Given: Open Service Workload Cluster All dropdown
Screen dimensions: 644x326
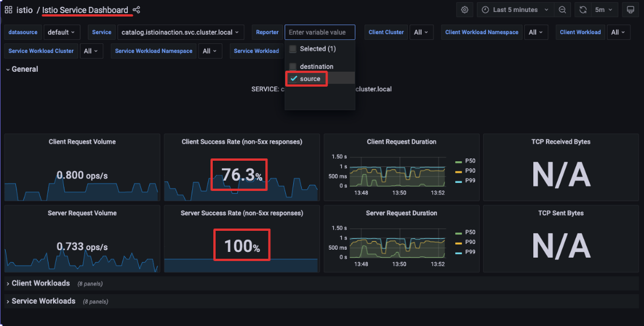Looking at the screenshot, I should pyautogui.click(x=91, y=51).
